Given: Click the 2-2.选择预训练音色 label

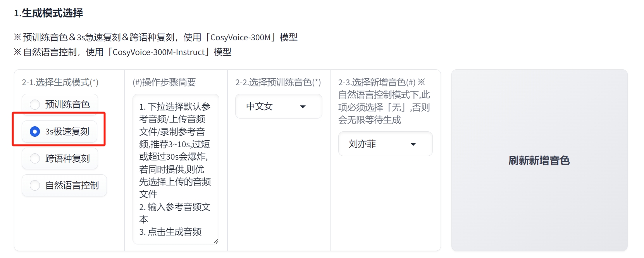Looking at the screenshot, I should click(277, 82).
